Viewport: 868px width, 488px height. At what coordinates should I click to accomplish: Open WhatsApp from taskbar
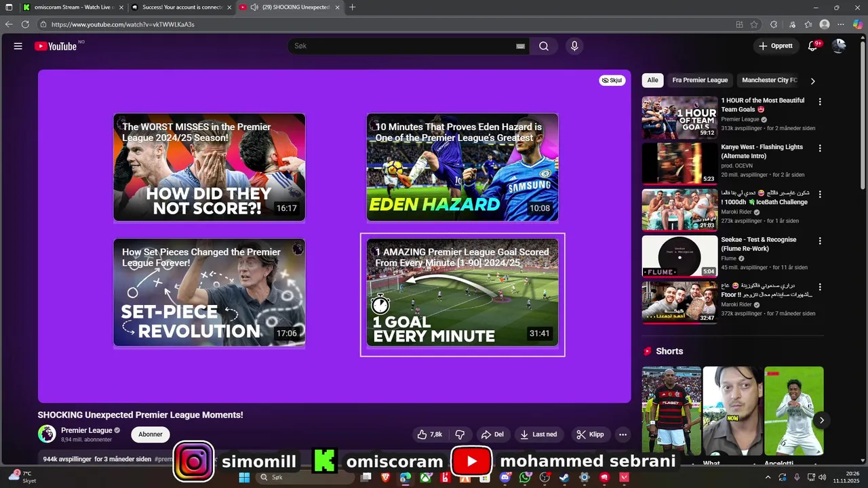[525, 477]
